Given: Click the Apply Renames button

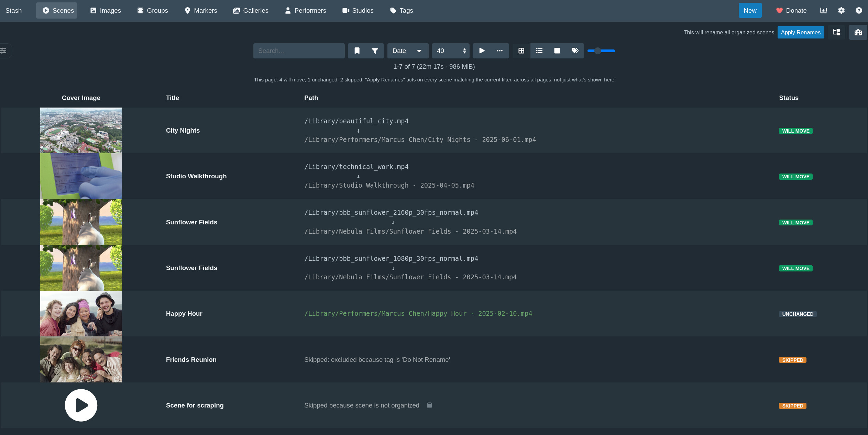Looking at the screenshot, I should click(x=801, y=32).
